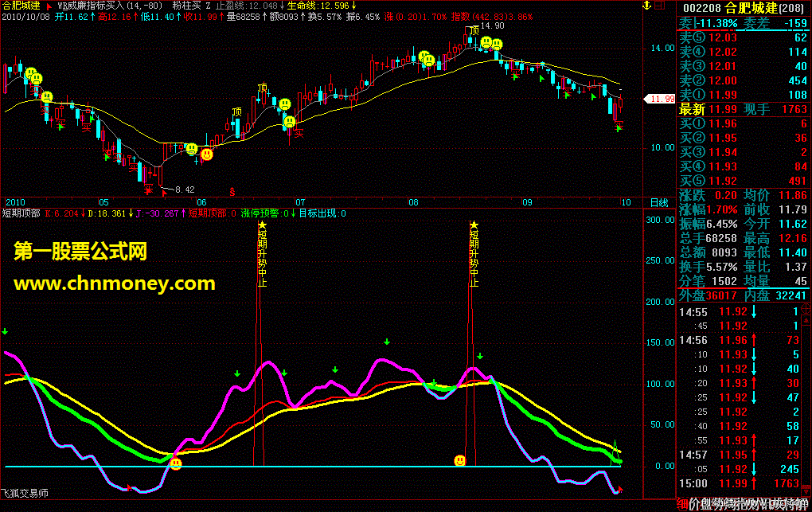Click the 300.00 value on the indicator axis
Screen dimensions: 812x512
click(660, 221)
